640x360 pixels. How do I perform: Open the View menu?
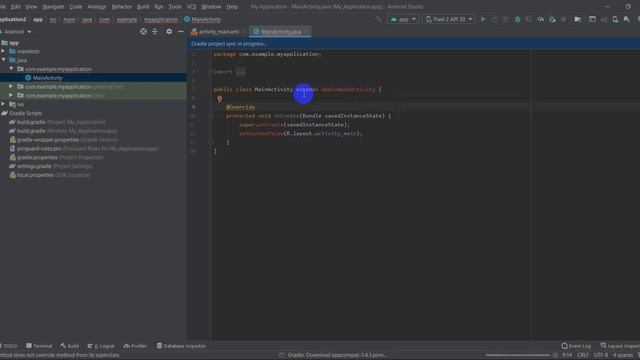pyautogui.click(x=31, y=7)
